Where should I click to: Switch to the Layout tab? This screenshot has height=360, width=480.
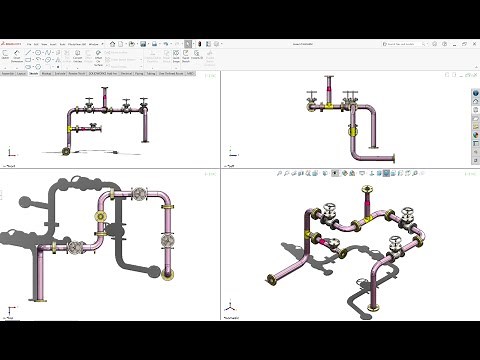(x=21, y=73)
